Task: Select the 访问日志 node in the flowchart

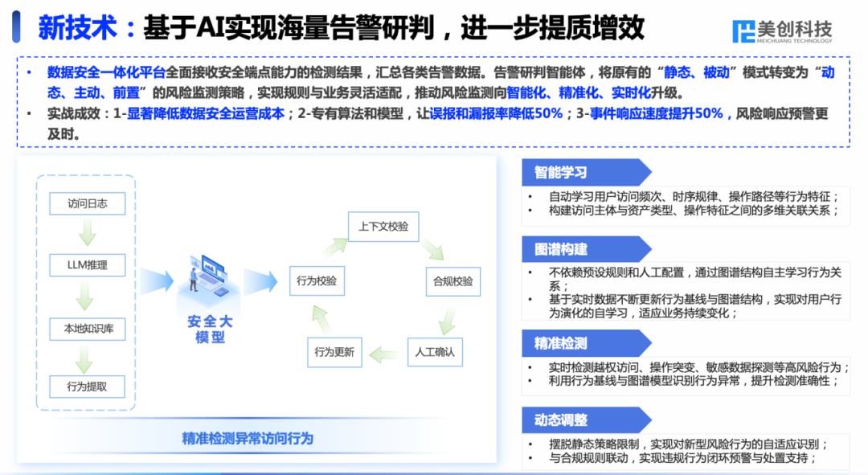Action: click(x=87, y=203)
